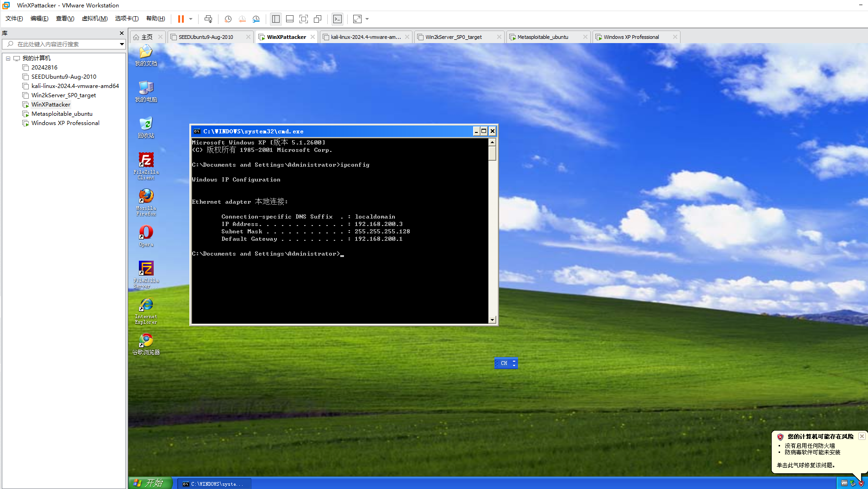Click the stretch guest display icon
Viewport: 868px width, 489px height.
tap(357, 19)
